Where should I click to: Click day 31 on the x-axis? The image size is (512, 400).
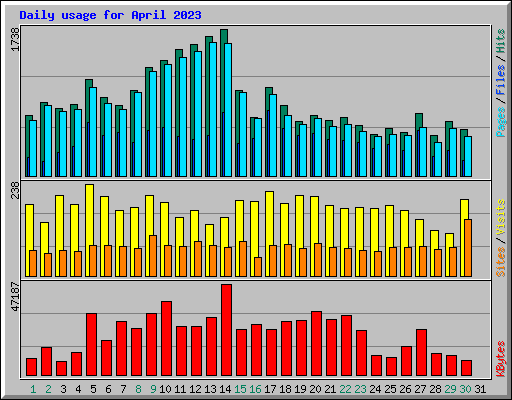(x=480, y=389)
